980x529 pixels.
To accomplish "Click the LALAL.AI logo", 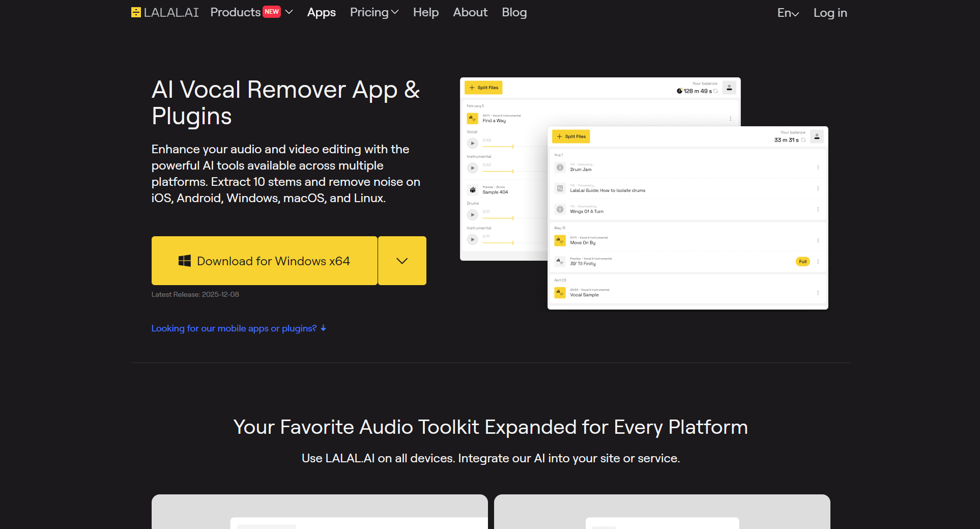I will (x=164, y=12).
